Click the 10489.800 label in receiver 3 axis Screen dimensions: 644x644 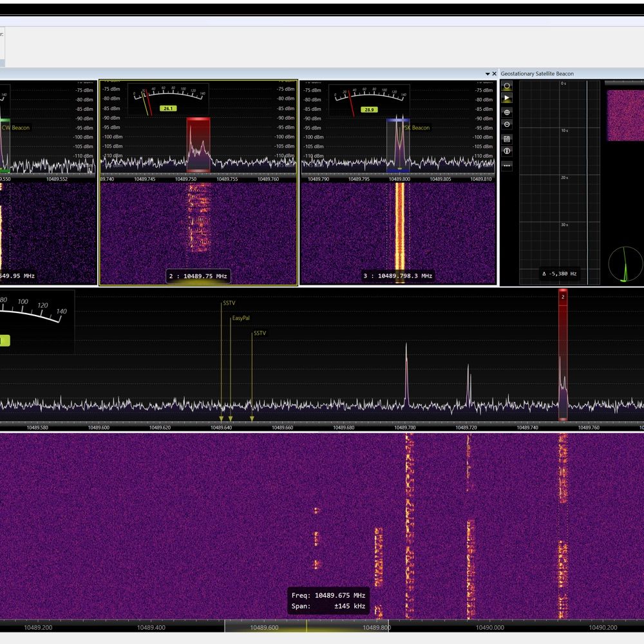400,179
